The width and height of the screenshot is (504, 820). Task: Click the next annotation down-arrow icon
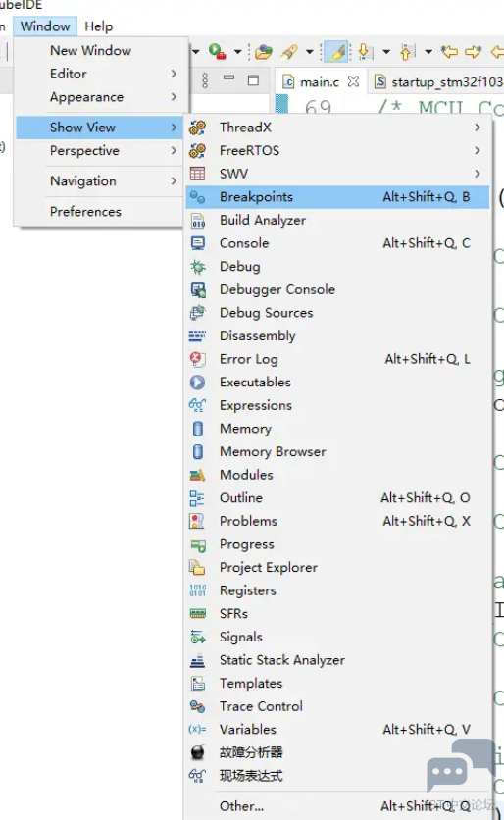click(365, 52)
